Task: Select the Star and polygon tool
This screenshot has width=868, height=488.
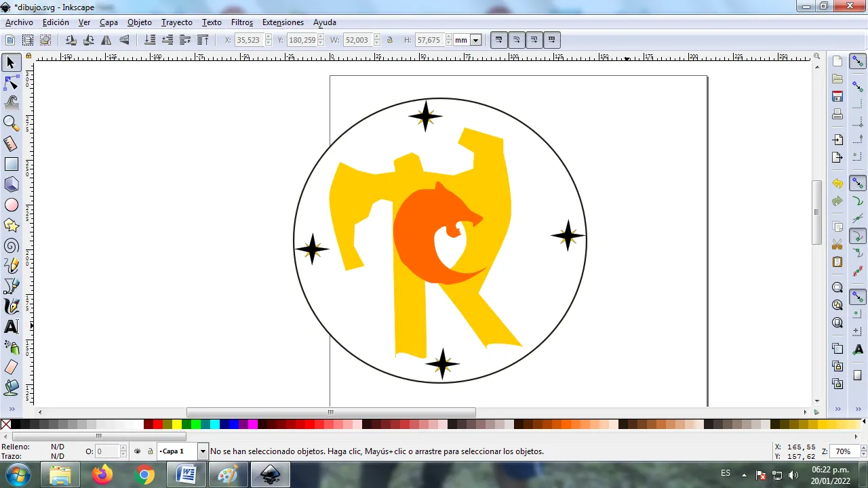Action: pos(11,225)
